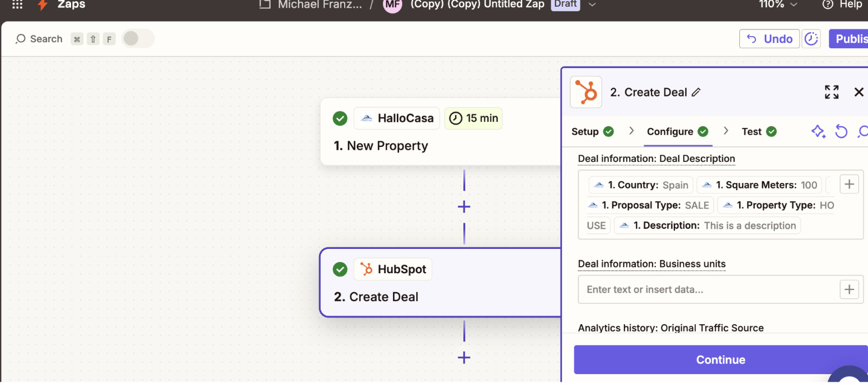Switch to the Test tab

759,131
